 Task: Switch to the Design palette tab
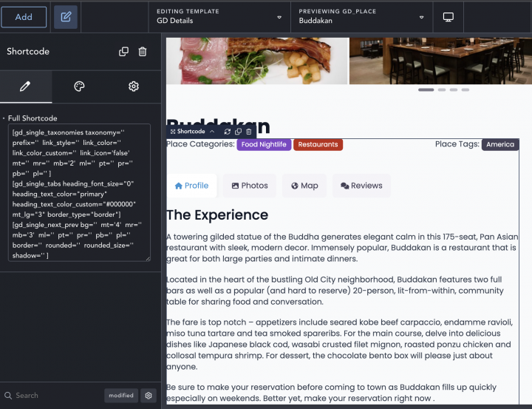click(80, 87)
